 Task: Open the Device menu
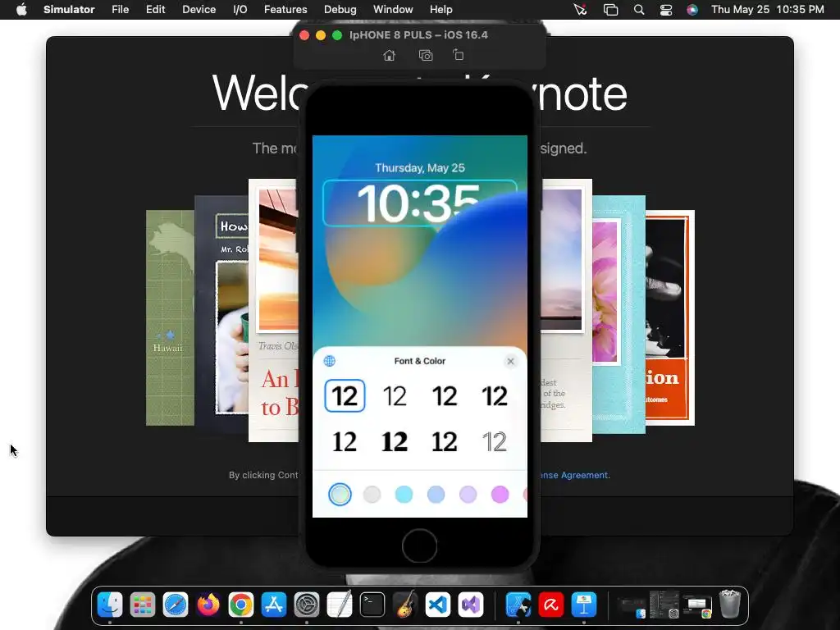click(199, 10)
